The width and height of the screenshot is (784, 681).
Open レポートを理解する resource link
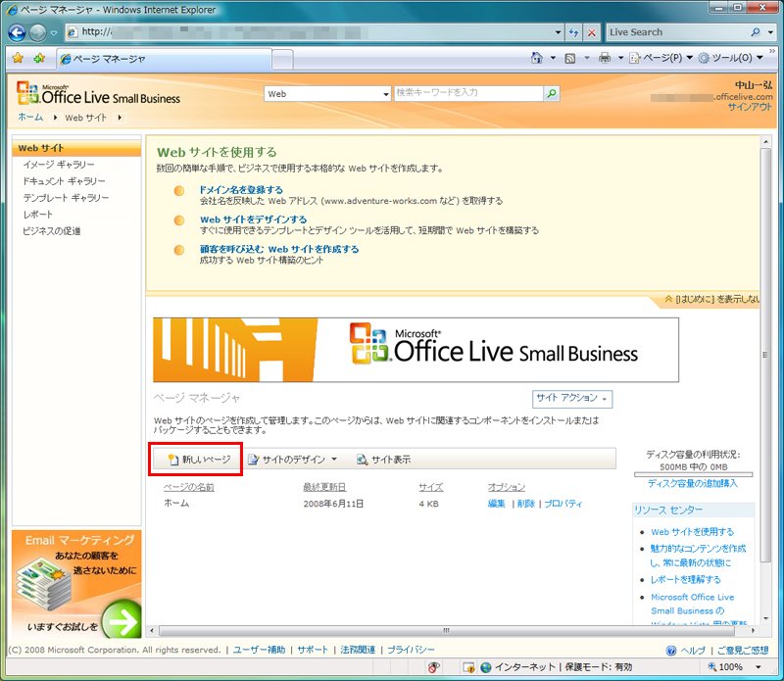685,579
